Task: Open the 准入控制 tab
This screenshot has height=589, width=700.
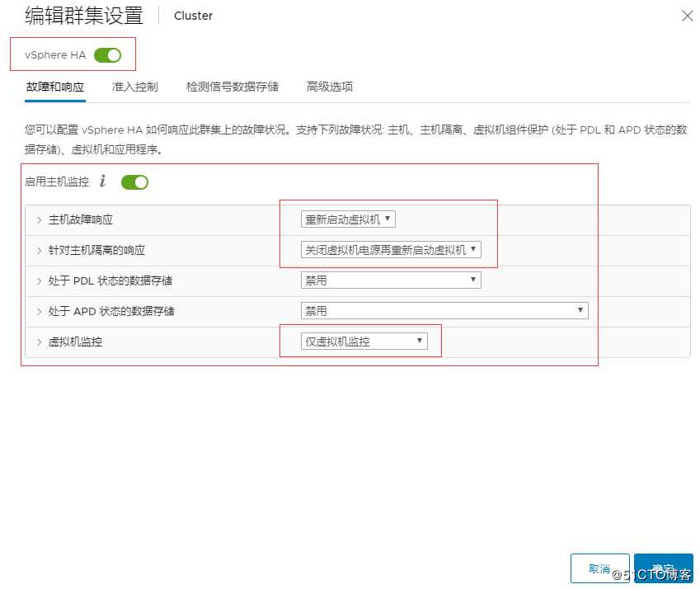Action: 135,87
